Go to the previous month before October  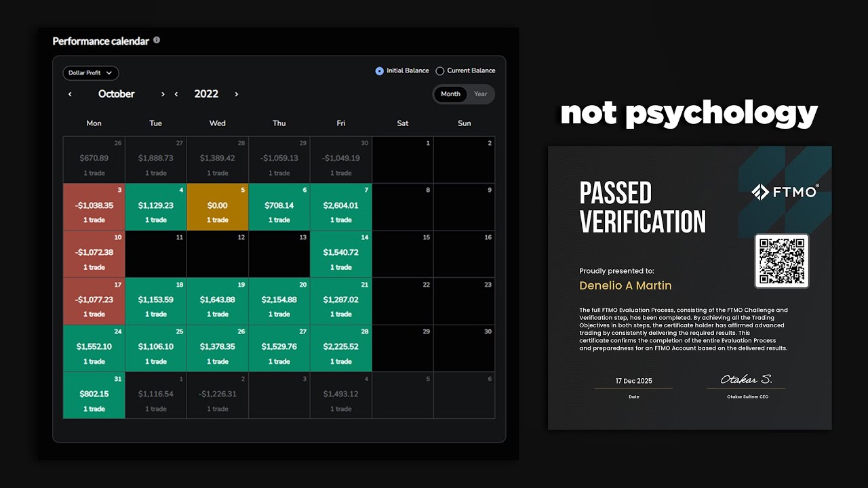coord(70,94)
